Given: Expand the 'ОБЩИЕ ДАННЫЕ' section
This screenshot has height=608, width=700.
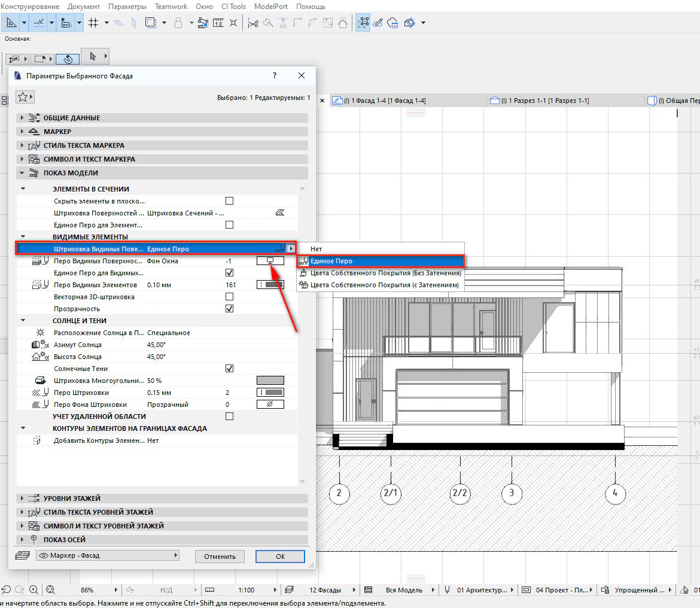Looking at the screenshot, I should (x=71, y=118).
